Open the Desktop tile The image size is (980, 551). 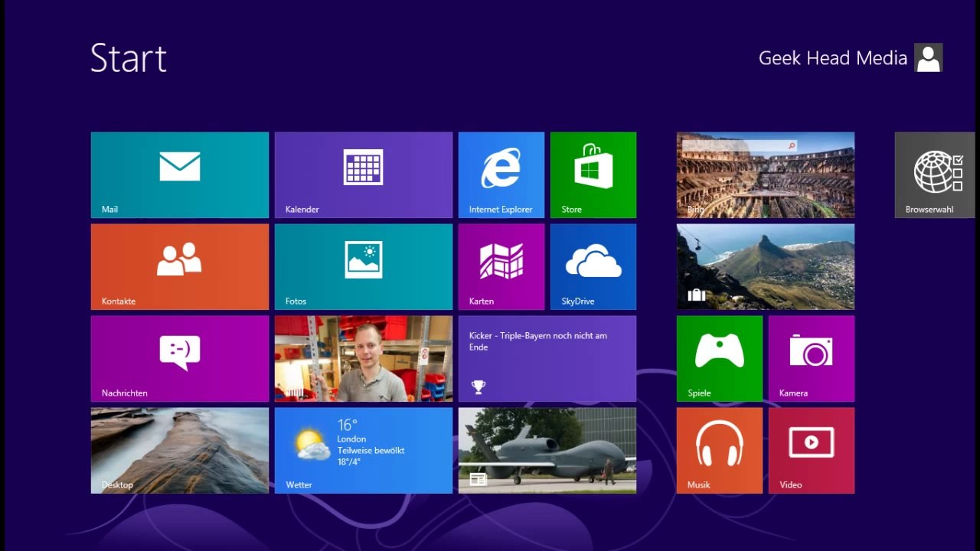click(180, 451)
